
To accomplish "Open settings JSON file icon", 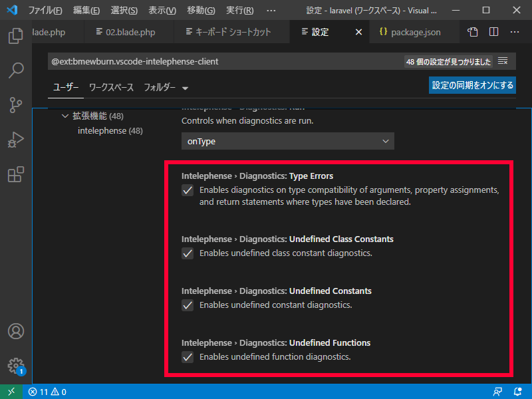I will pos(473,32).
